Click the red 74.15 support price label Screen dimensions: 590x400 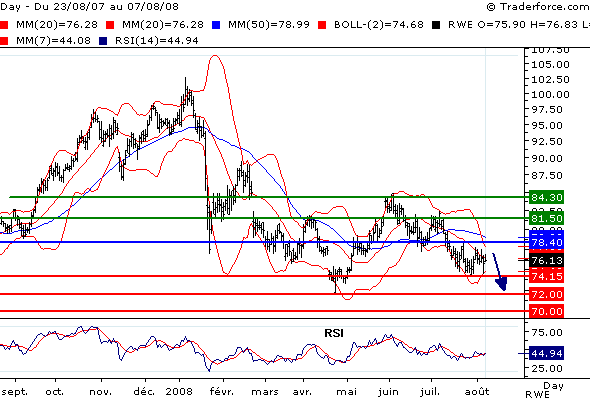coord(546,277)
